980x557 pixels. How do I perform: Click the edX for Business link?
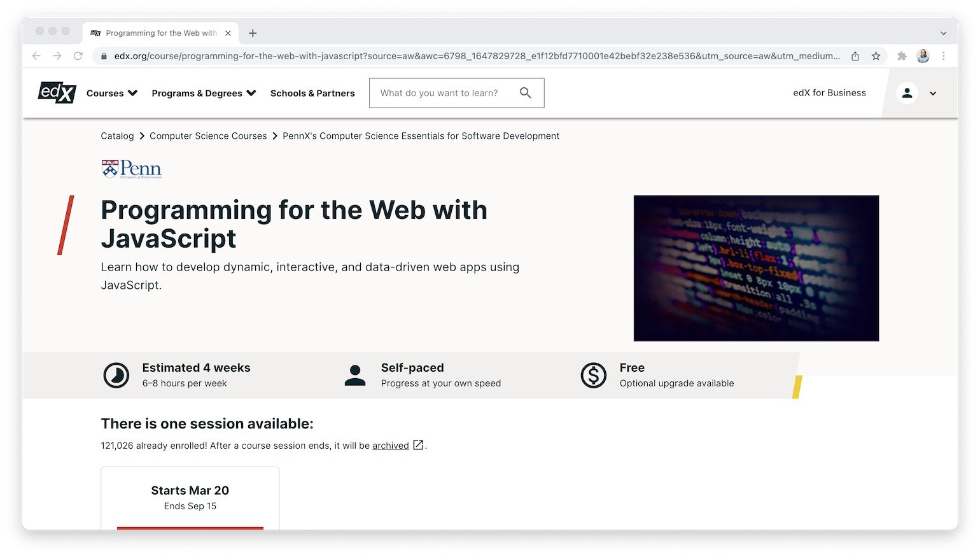(829, 93)
